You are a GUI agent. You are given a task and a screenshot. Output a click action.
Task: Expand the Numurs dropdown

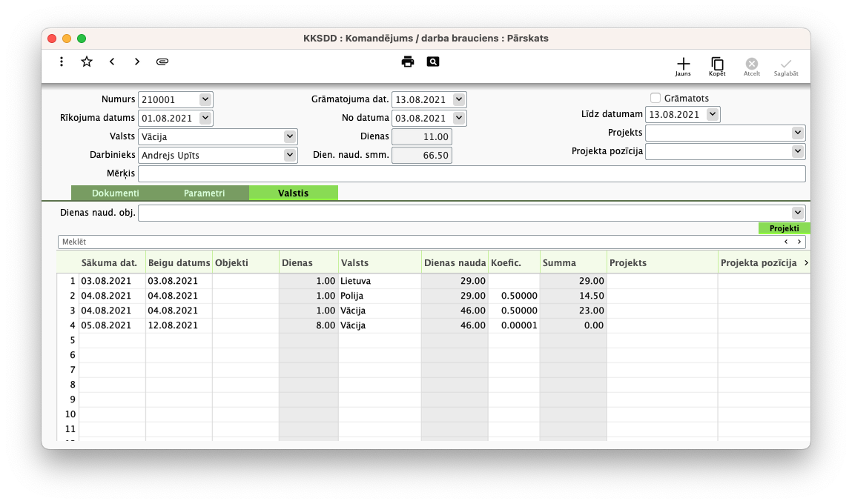point(205,99)
